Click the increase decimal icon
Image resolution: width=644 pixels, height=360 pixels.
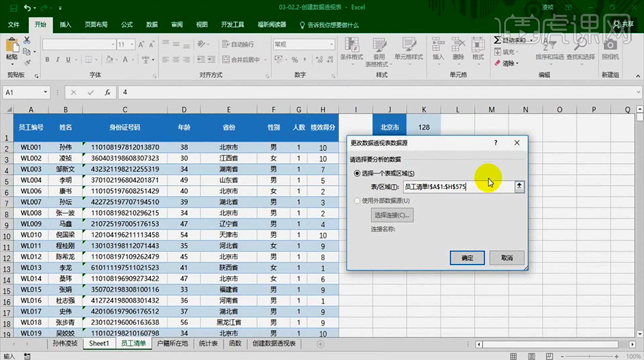319,60
